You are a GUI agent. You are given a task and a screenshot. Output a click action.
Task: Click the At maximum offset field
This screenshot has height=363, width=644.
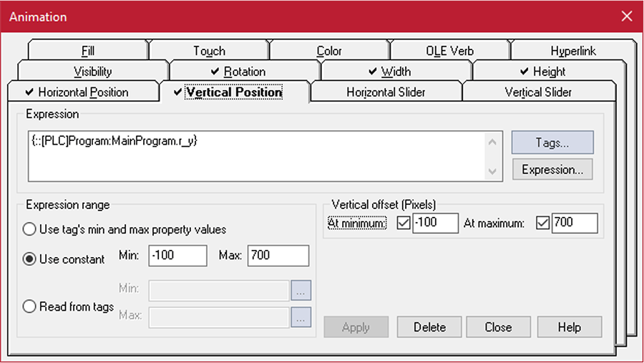click(575, 223)
